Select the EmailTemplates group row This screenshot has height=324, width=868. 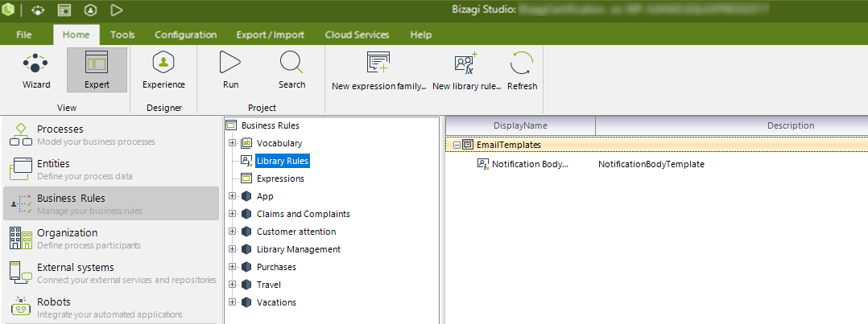656,145
